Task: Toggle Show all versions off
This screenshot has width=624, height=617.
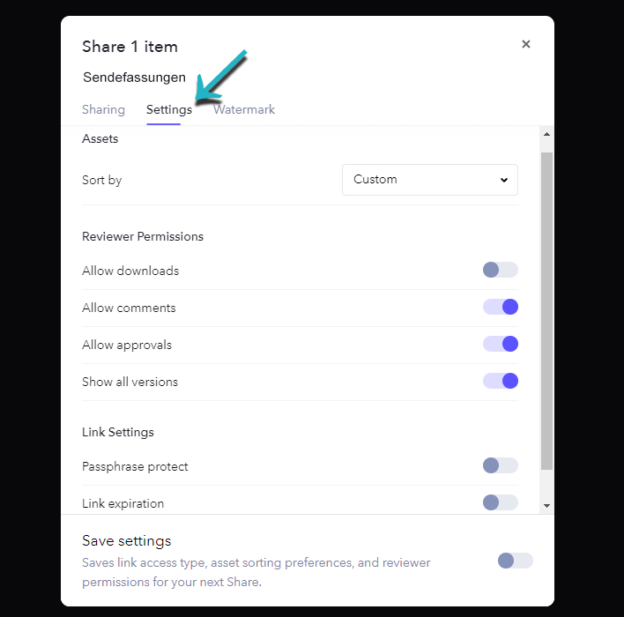Action: 500,381
